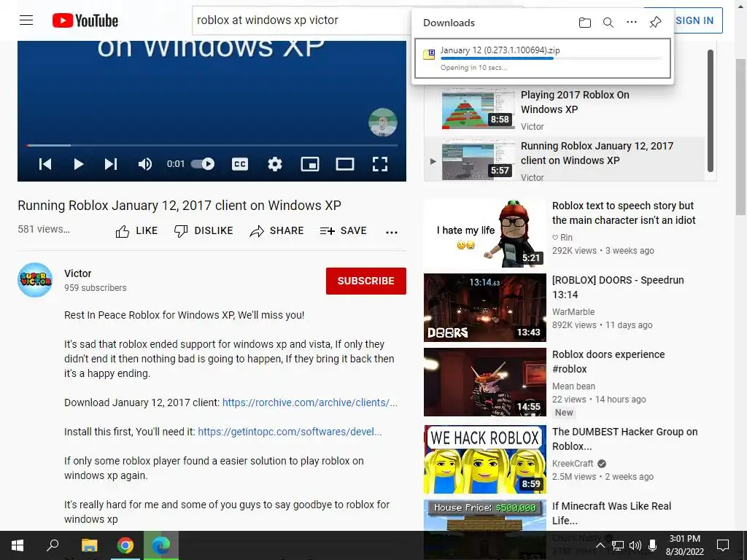The height and width of the screenshot is (560, 747).
Task: Show hidden system tray icons
Action: (600, 545)
